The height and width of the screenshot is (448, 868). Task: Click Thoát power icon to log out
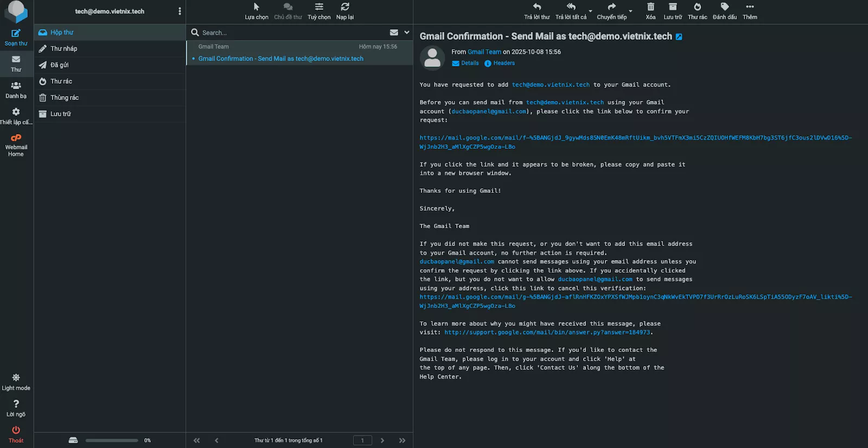pos(16,430)
